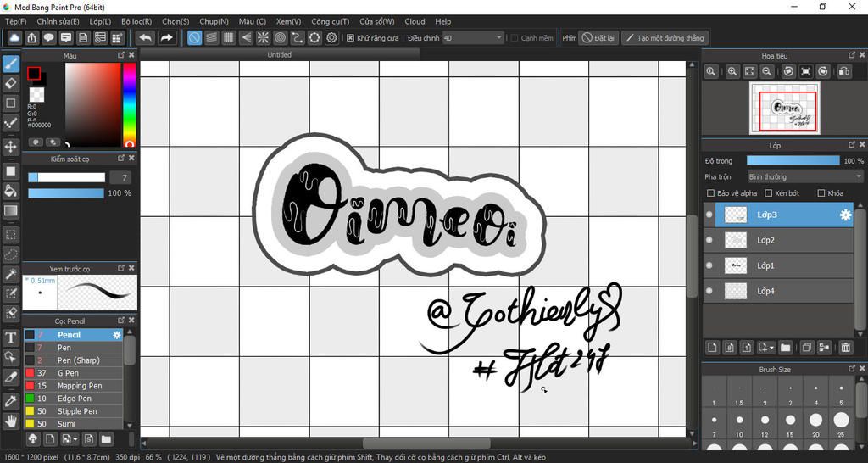Click the Redo arrow in toolbar
Viewport: 868px width, 463px height.
click(x=166, y=37)
